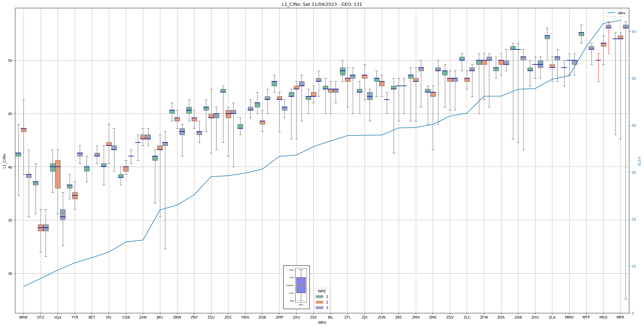Click the BET station label

[x=92, y=317]
